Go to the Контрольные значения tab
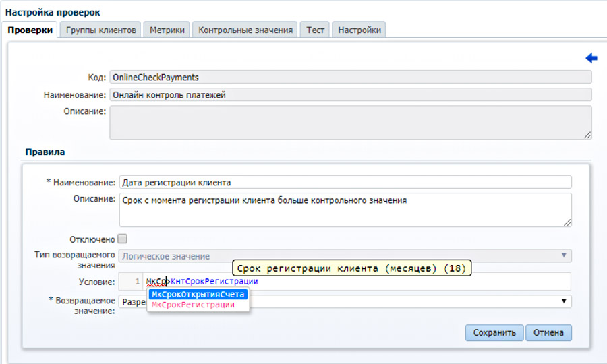Screen dimensions: 607x364 pos(245,30)
